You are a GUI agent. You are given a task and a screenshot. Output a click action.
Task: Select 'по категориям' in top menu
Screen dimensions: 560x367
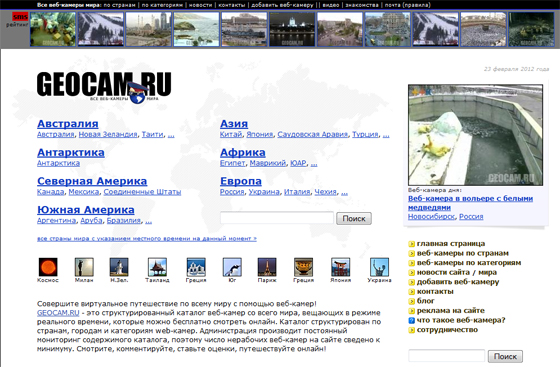coord(162,5)
